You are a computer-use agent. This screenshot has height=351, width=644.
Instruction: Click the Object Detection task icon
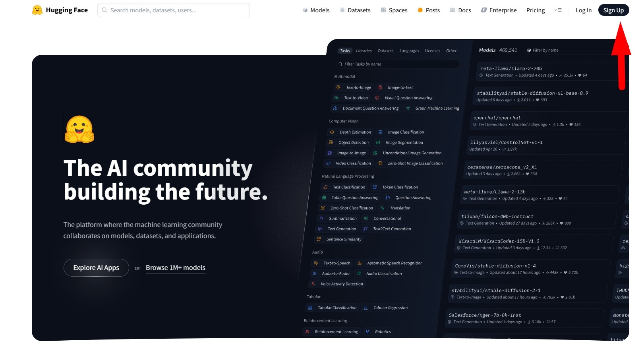(x=331, y=142)
